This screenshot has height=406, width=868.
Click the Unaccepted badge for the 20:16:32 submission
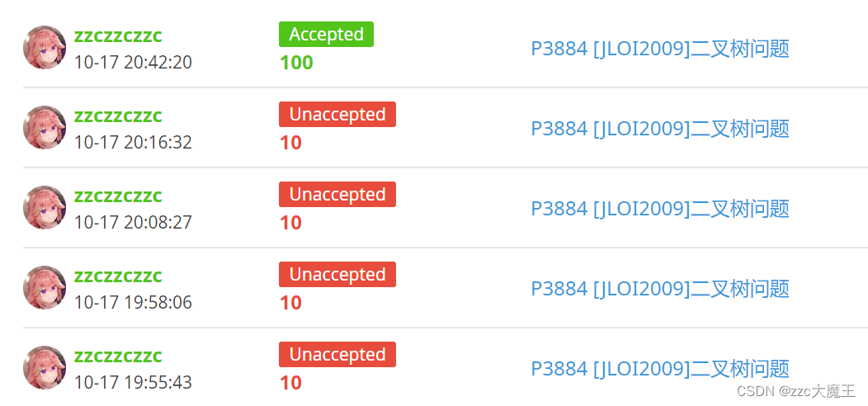(x=337, y=114)
